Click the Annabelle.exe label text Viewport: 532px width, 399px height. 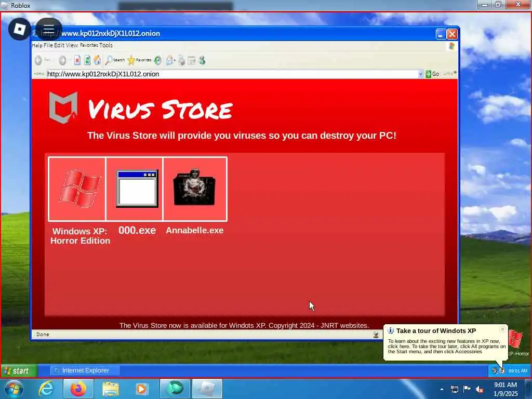195,230
